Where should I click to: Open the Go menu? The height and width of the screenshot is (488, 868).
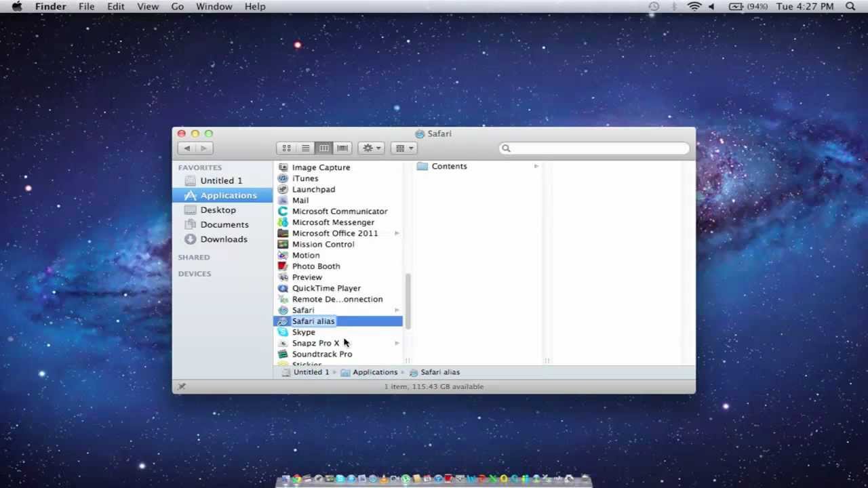point(178,7)
